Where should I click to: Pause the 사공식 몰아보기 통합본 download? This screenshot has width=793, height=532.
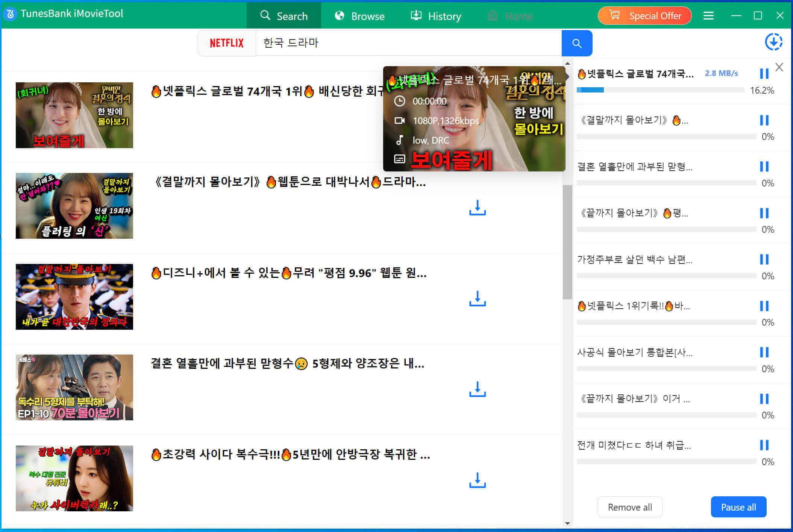pos(764,352)
